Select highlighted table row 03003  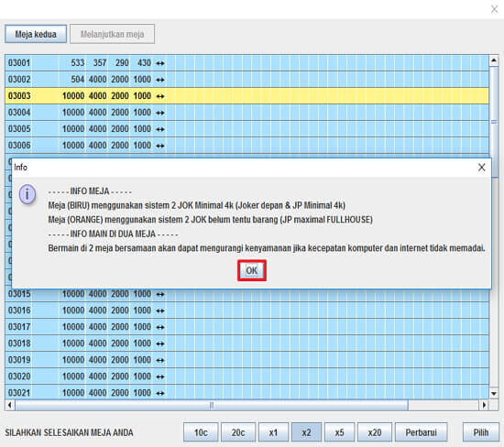(247, 96)
